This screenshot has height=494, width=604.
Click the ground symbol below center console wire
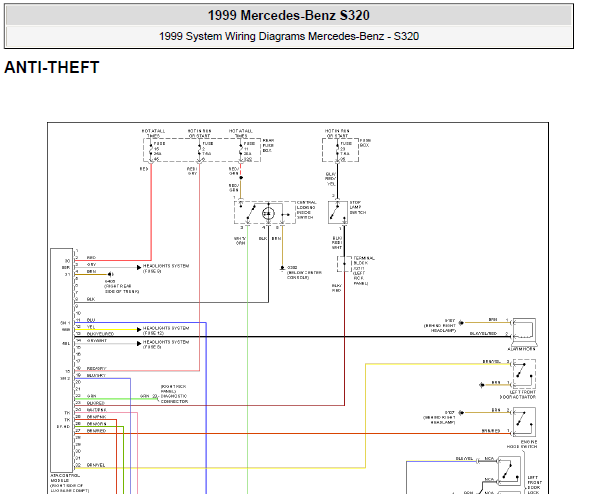point(282,267)
